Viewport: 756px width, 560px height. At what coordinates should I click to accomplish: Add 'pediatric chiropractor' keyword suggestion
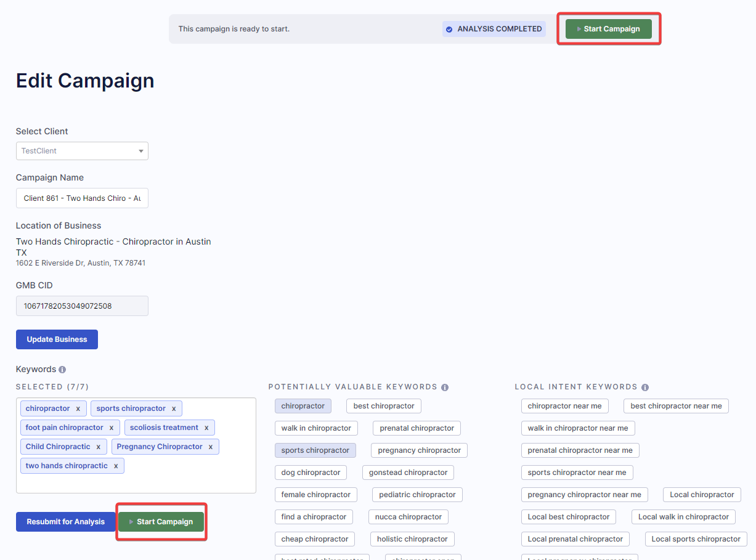pyautogui.click(x=417, y=495)
